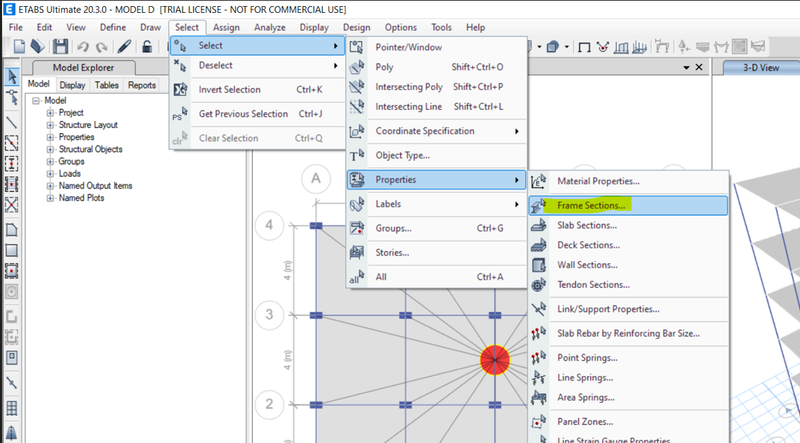Click the Pointer/Window selection icon
Screen dimensions: 800x443
pos(357,47)
